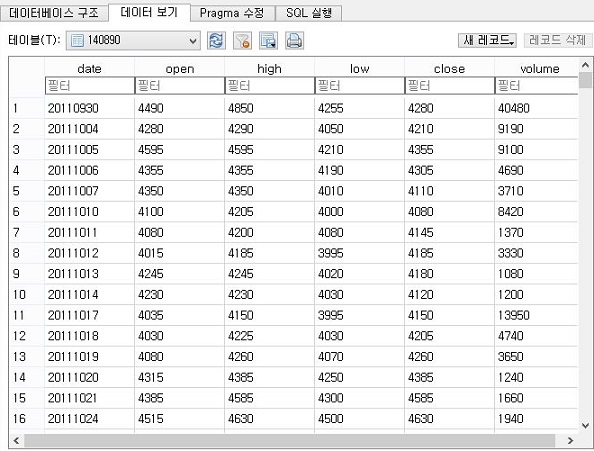Print the table data icon

tap(294, 41)
